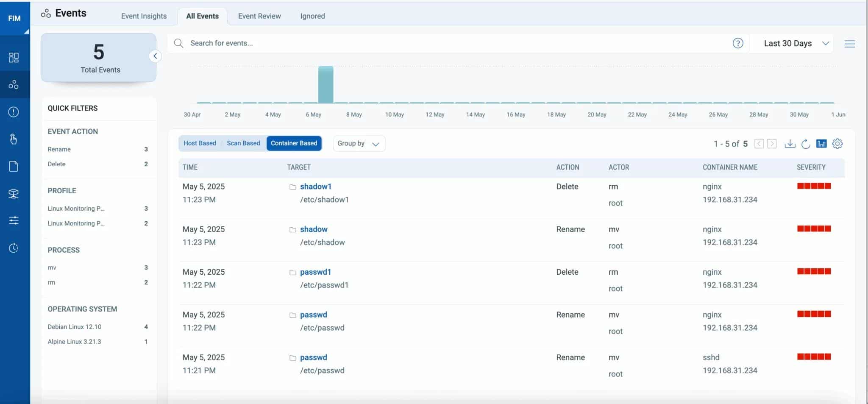This screenshot has height=404, width=868.
Task: Open the shadow1 target link
Action: [x=316, y=187]
